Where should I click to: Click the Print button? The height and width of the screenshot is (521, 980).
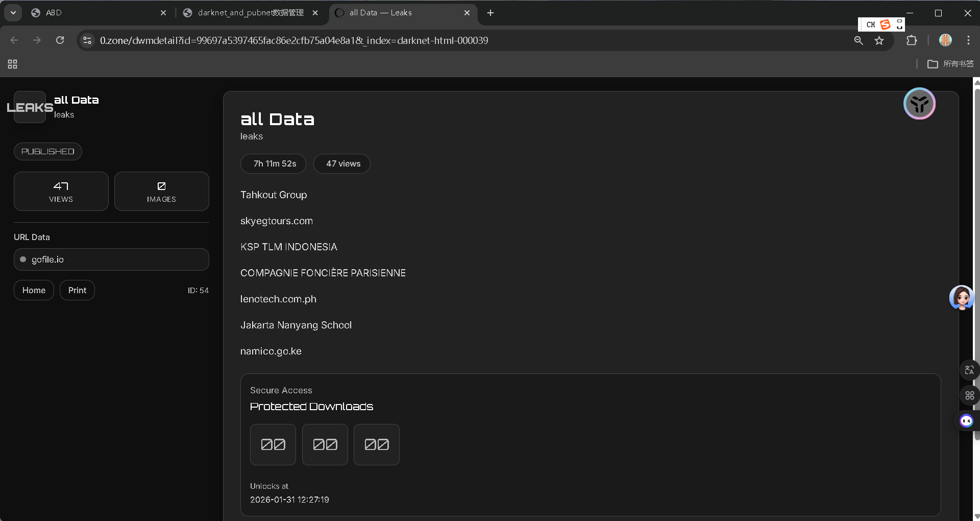coord(77,290)
